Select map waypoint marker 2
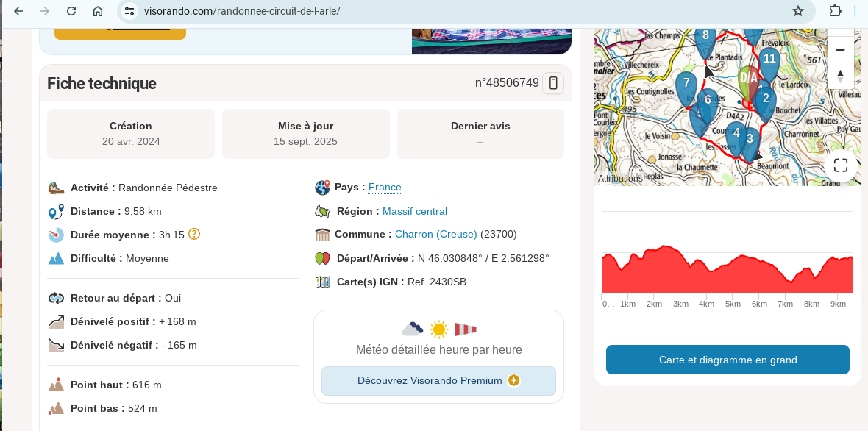 click(x=766, y=103)
